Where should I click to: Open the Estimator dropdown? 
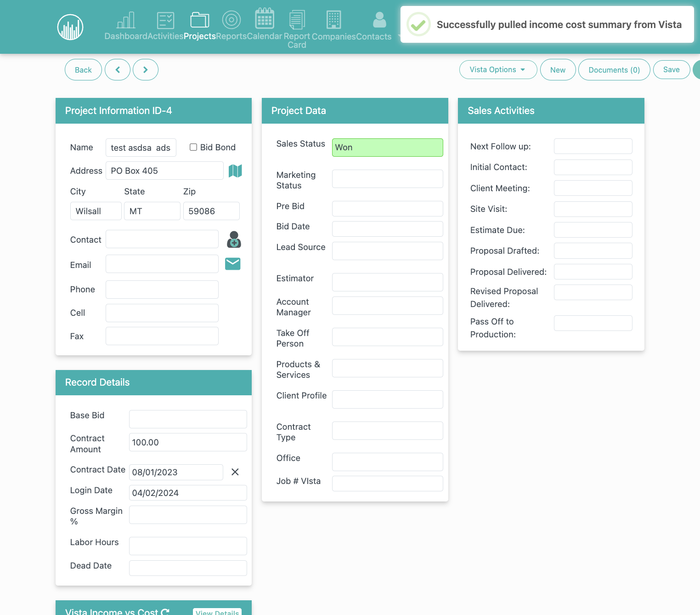pos(388,282)
